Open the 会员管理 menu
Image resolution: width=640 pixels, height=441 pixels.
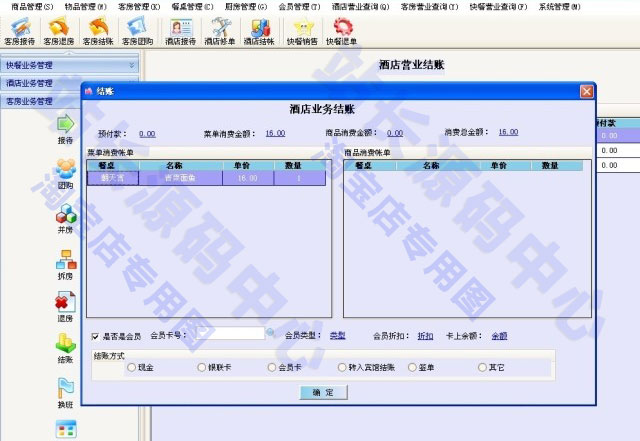(299, 6)
